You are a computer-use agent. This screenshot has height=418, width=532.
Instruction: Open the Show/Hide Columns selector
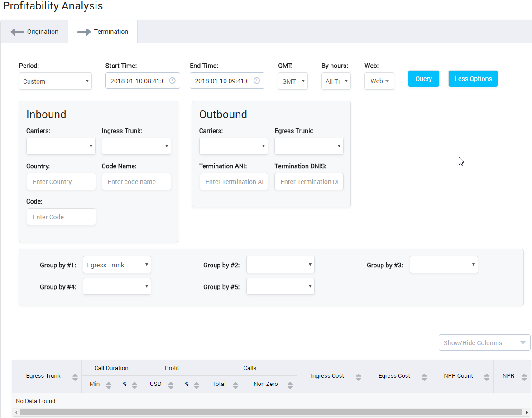point(484,342)
